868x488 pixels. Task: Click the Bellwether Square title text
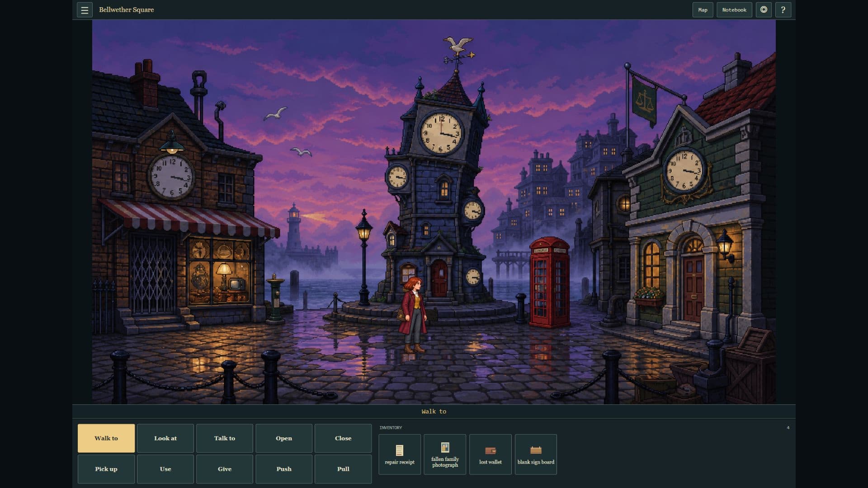[x=127, y=10]
